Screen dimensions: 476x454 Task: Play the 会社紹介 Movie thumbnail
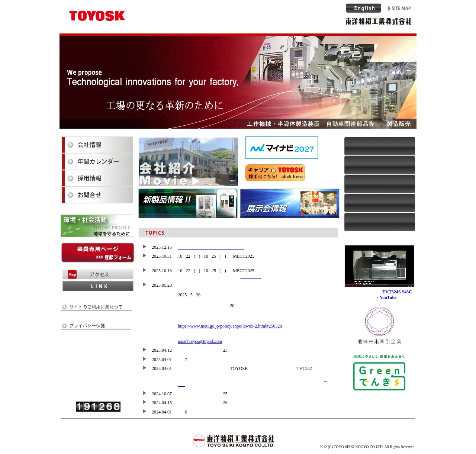click(188, 162)
